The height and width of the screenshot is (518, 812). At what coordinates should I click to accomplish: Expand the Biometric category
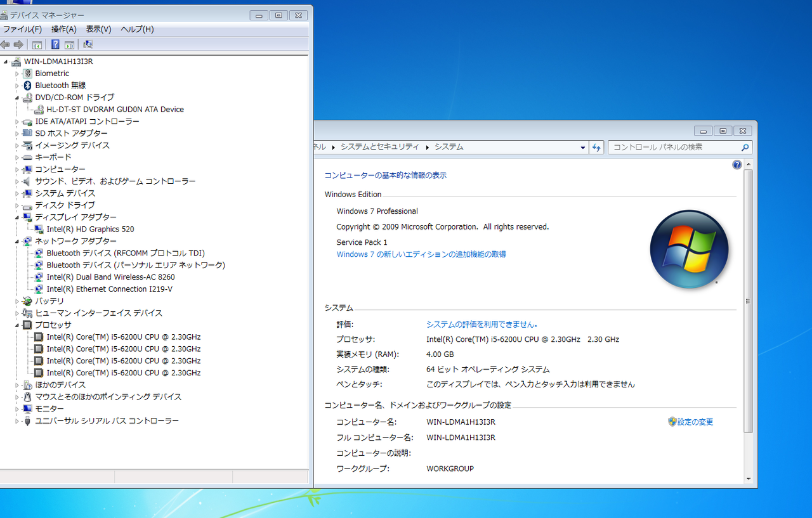pyautogui.click(x=18, y=74)
